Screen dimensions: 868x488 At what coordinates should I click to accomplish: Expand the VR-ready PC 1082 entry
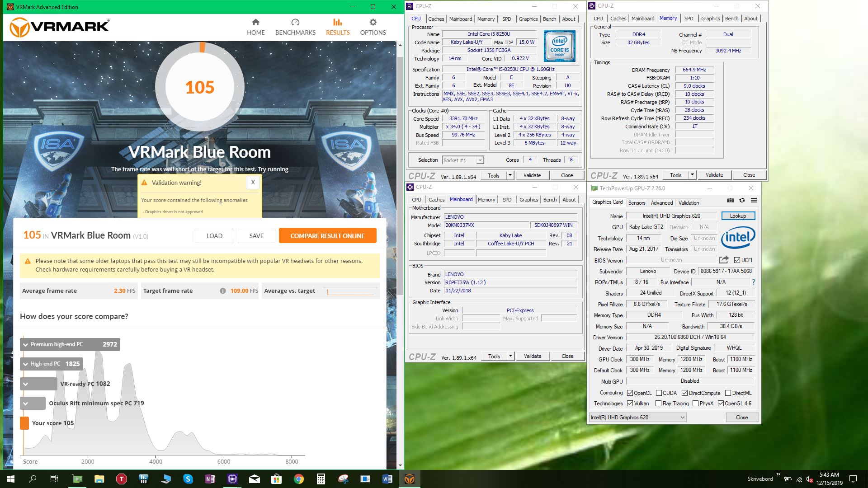pos(39,384)
